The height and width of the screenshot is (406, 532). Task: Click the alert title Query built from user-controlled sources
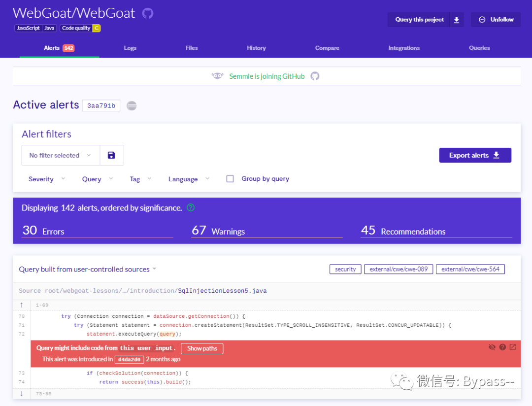[84, 269]
